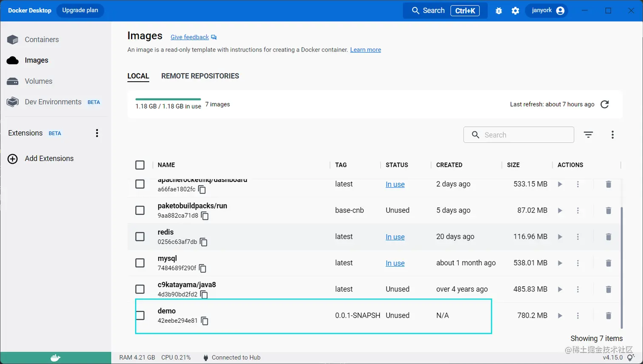This screenshot has width=643, height=364.
Task: Delete the c9katayama/java8 image
Action: [x=609, y=290]
